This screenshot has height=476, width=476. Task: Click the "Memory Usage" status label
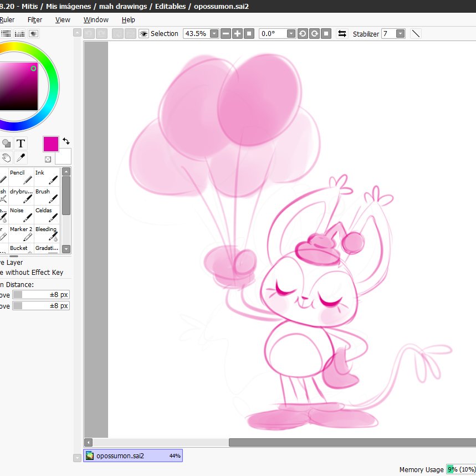[x=421, y=469]
